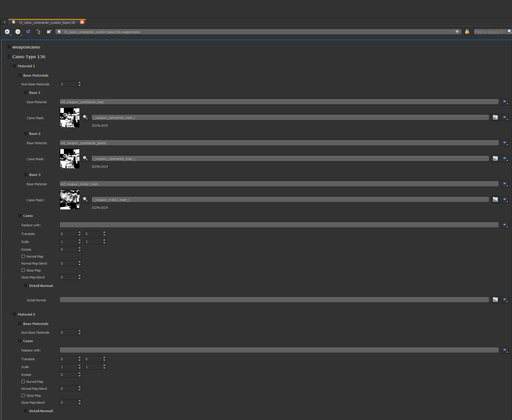Viewport: 512px width, 420px height.
Task: Click the Base 3 Camo Mask name field
Action: (290, 199)
